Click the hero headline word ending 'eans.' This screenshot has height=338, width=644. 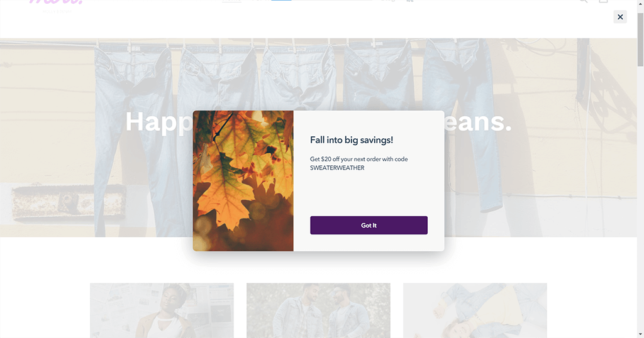pos(478,122)
